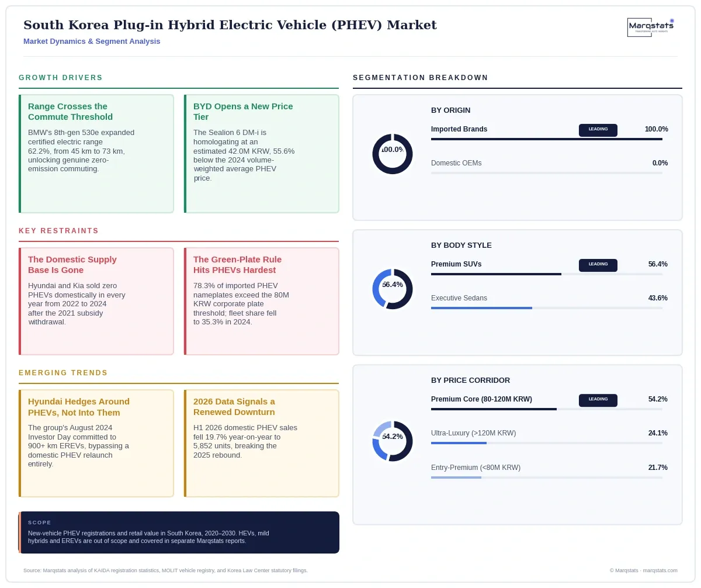Click the 43.6% value for Executive Sedans
Viewport: 701px width, 588px height.
(658, 298)
